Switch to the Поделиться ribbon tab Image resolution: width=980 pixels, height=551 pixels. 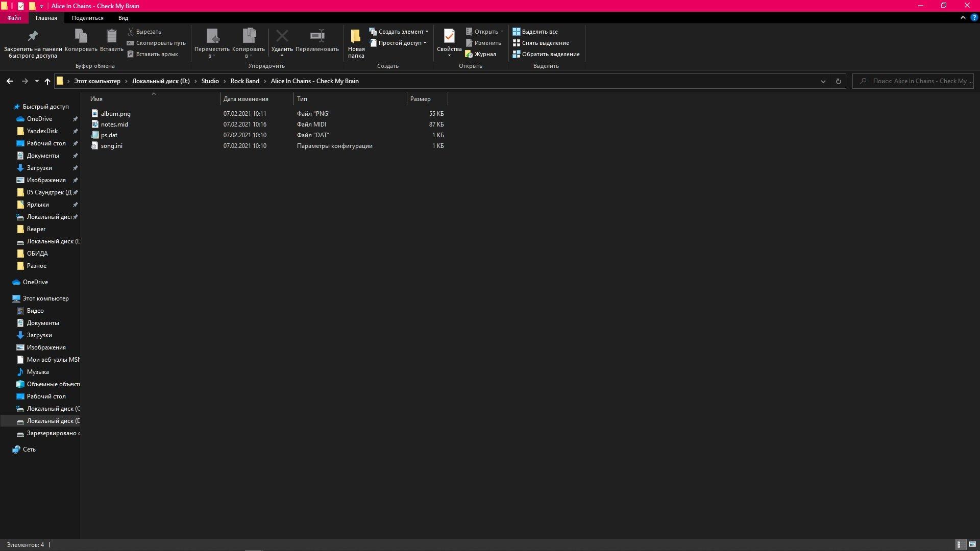87,18
